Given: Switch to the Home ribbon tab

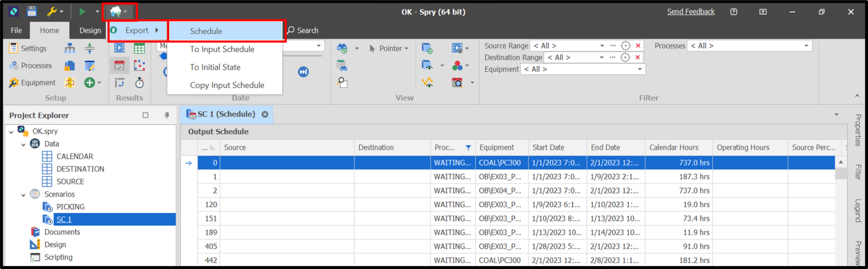Looking at the screenshot, I should point(50,30).
